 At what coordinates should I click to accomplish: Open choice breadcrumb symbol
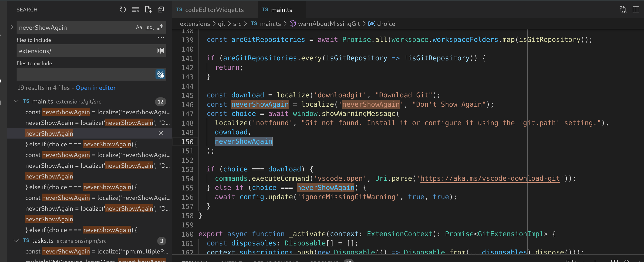pos(386,24)
